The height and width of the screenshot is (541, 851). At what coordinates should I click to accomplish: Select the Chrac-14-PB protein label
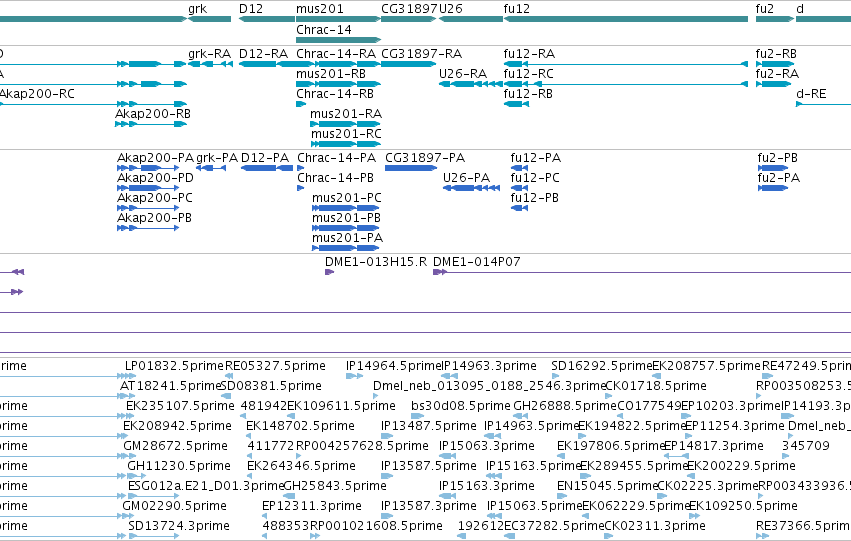point(335,178)
